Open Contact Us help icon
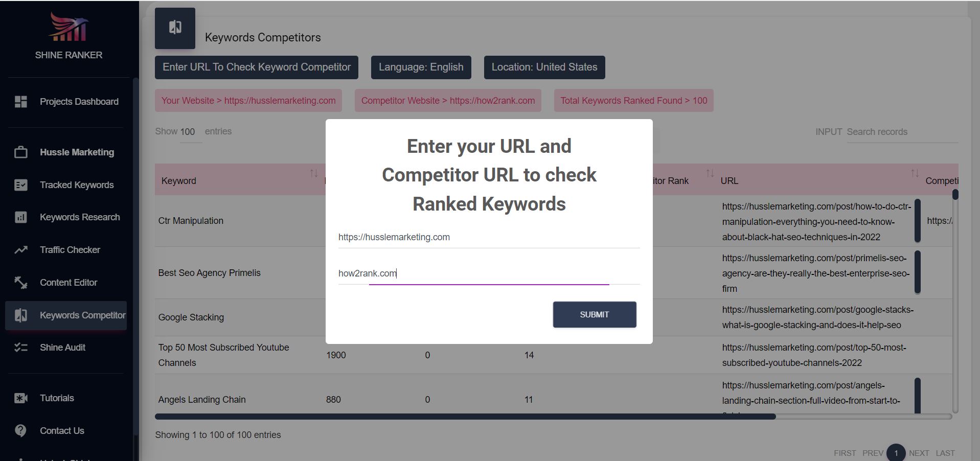 click(20, 431)
